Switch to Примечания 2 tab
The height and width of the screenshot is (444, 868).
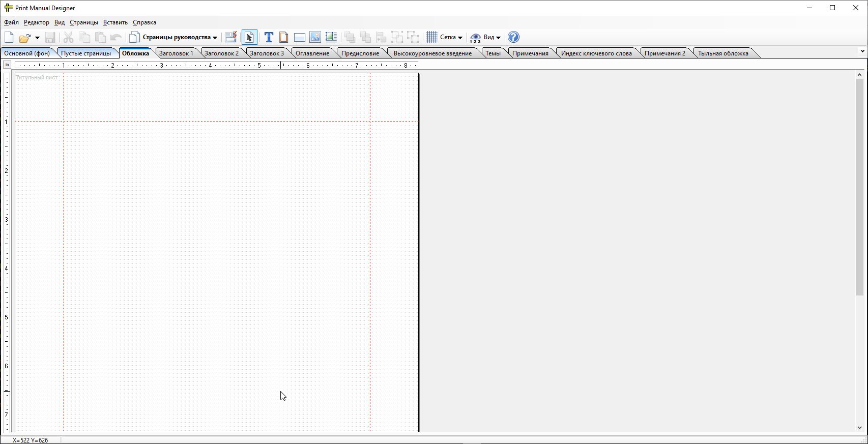coord(665,53)
